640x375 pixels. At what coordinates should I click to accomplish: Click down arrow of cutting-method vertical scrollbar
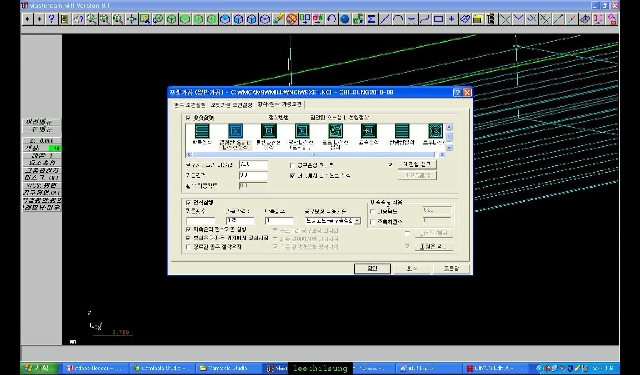(449, 147)
